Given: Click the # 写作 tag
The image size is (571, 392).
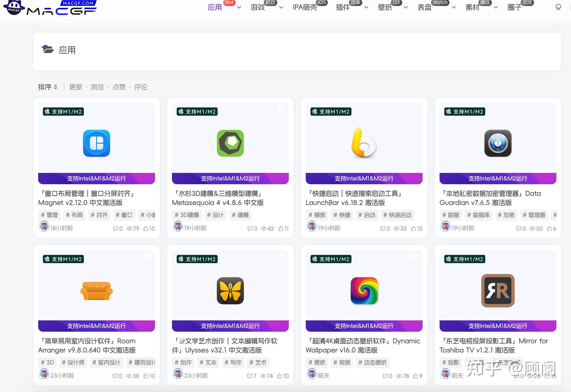Looking at the screenshot, I should [x=233, y=363].
